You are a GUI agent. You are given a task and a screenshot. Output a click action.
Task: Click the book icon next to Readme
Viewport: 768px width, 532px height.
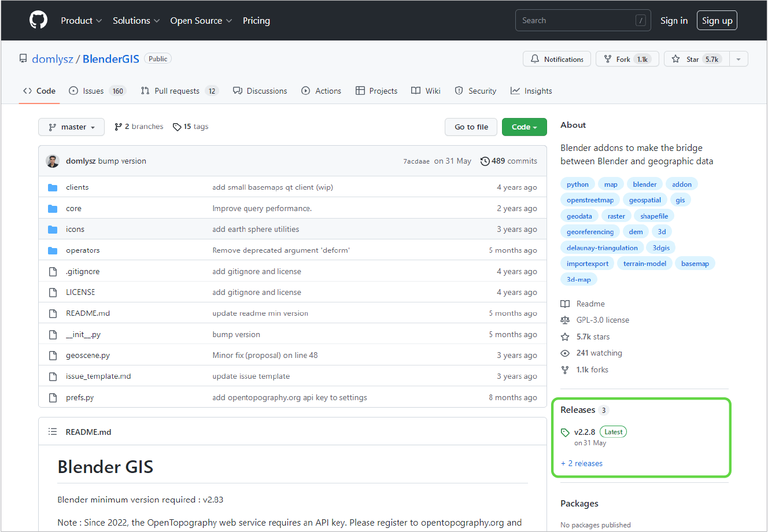[565, 304]
